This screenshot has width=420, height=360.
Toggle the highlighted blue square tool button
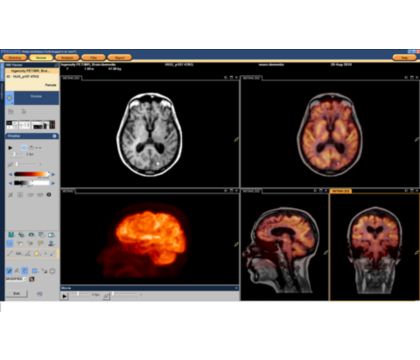point(10,244)
